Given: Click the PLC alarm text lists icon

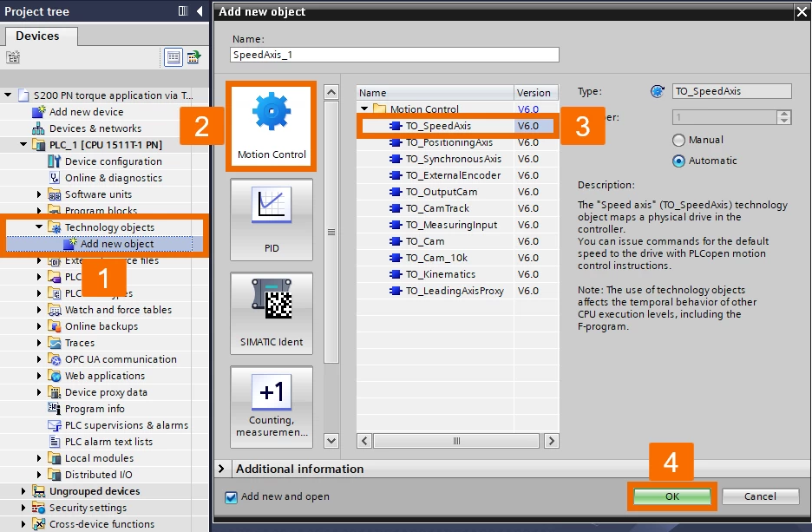Looking at the screenshot, I should (55, 442).
